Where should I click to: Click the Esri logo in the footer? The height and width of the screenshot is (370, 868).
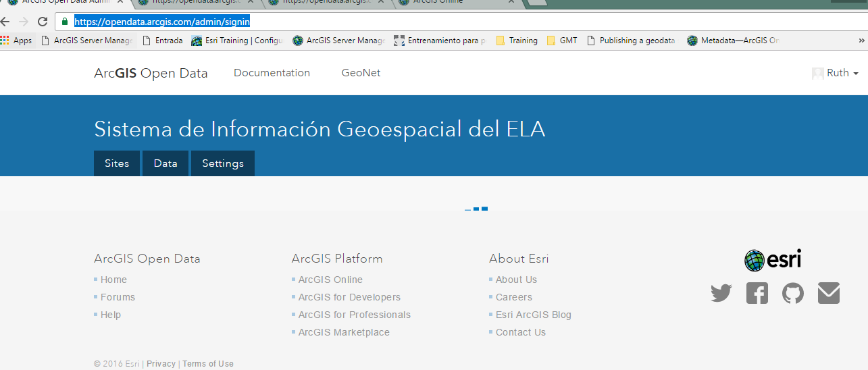click(x=773, y=260)
